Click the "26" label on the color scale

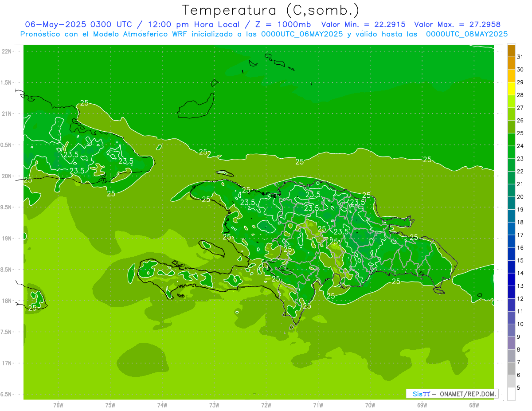tap(520, 120)
